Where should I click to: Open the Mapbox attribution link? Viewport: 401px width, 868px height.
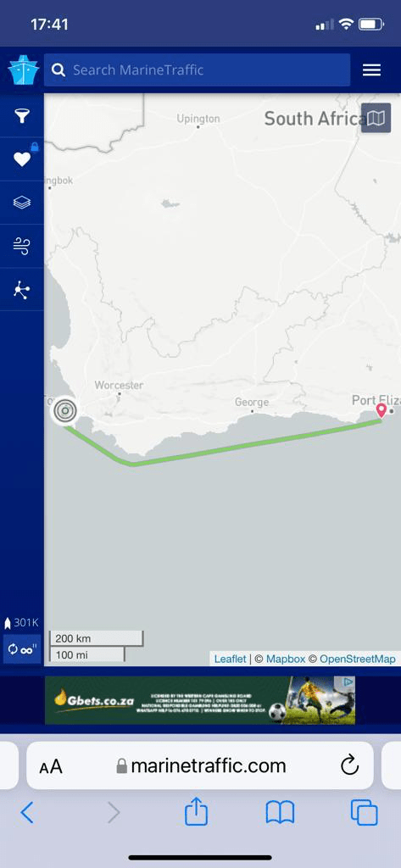coord(286,659)
